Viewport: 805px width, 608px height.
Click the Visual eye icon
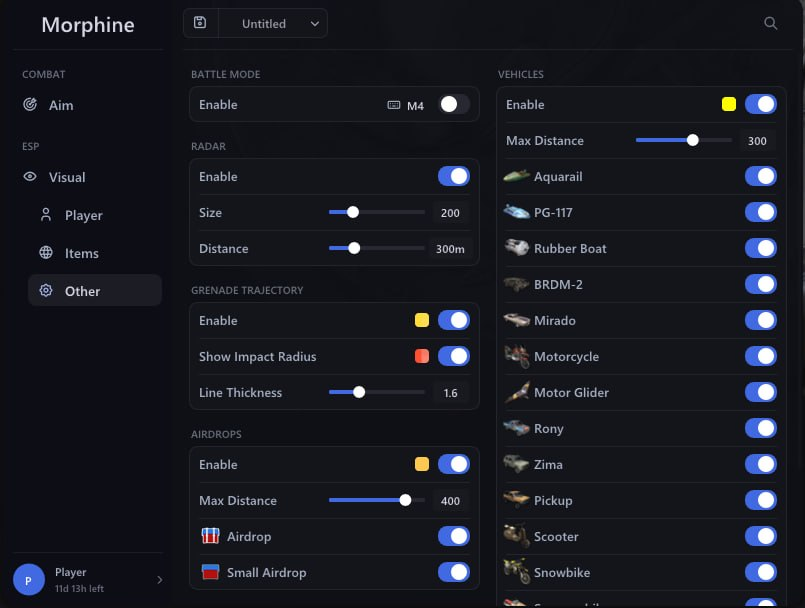[x=30, y=177]
